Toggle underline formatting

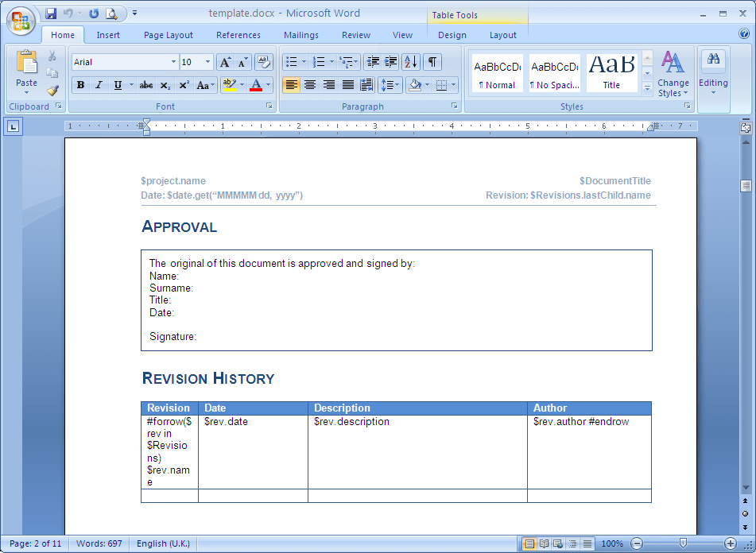[116, 84]
